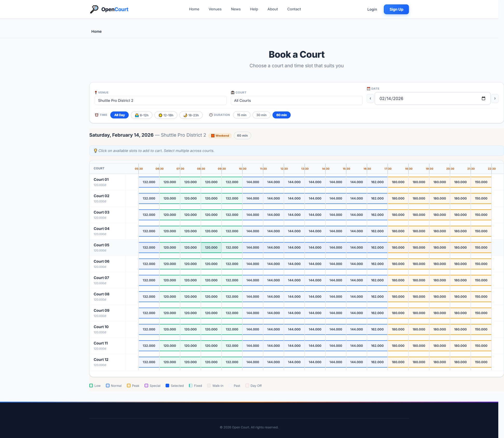Choose 60 min duration
The image size is (504, 438).
point(281,115)
